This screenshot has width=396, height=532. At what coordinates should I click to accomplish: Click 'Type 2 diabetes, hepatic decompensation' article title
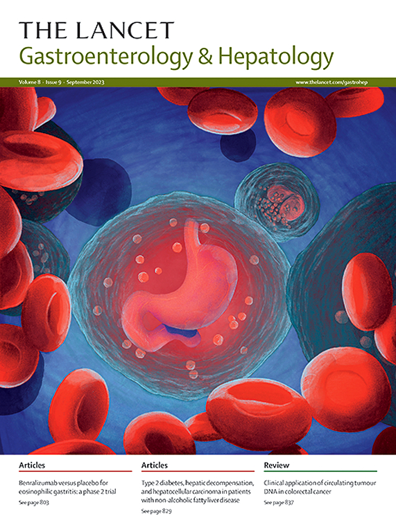click(x=198, y=492)
